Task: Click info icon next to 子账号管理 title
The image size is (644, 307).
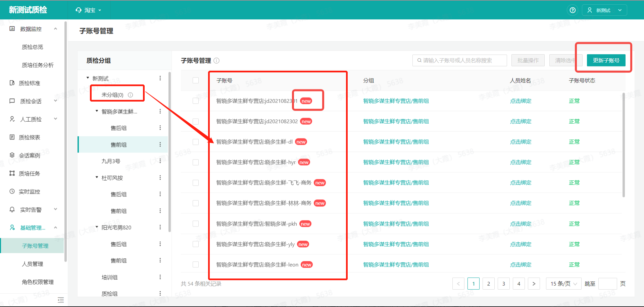Action: (217, 61)
